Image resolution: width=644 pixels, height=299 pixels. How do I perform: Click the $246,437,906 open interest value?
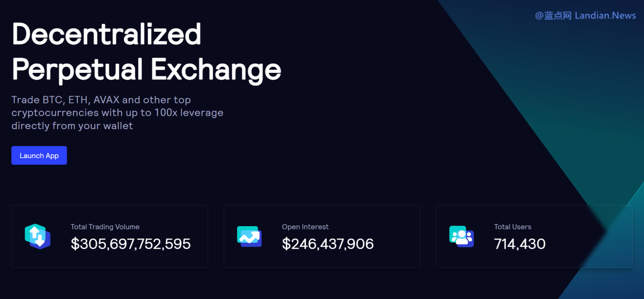point(328,244)
